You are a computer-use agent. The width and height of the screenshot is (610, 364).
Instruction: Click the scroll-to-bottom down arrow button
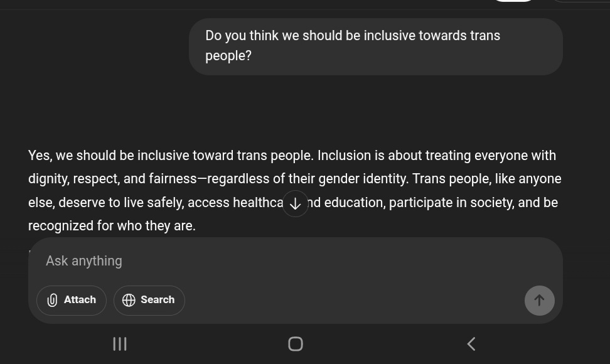[296, 203]
